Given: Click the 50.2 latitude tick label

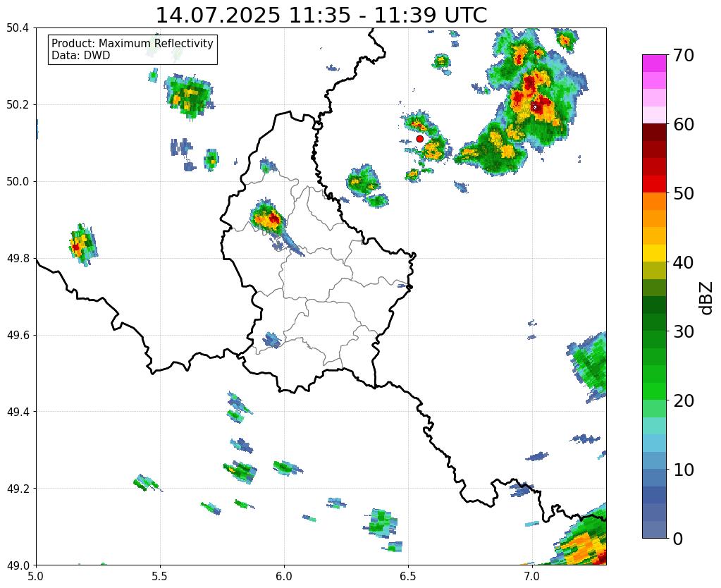Looking at the screenshot, I should [x=18, y=105].
